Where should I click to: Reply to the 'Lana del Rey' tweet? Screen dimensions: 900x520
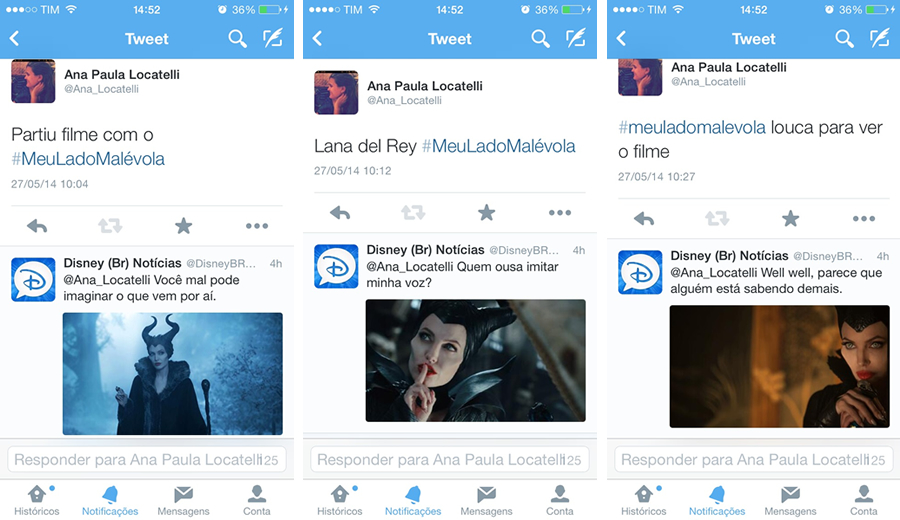[340, 213]
